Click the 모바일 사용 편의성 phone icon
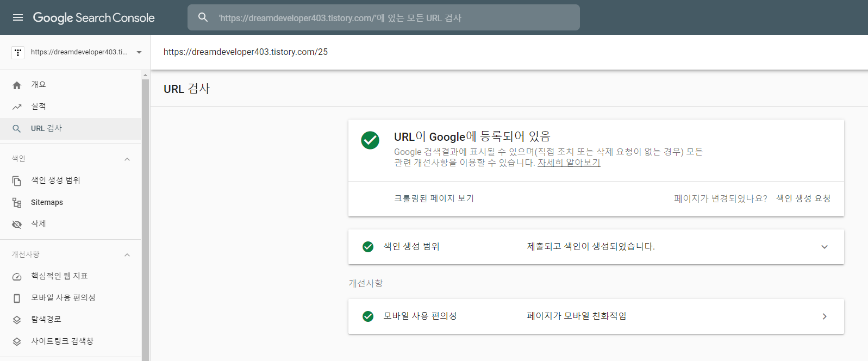This screenshot has width=868, height=361. [17, 298]
